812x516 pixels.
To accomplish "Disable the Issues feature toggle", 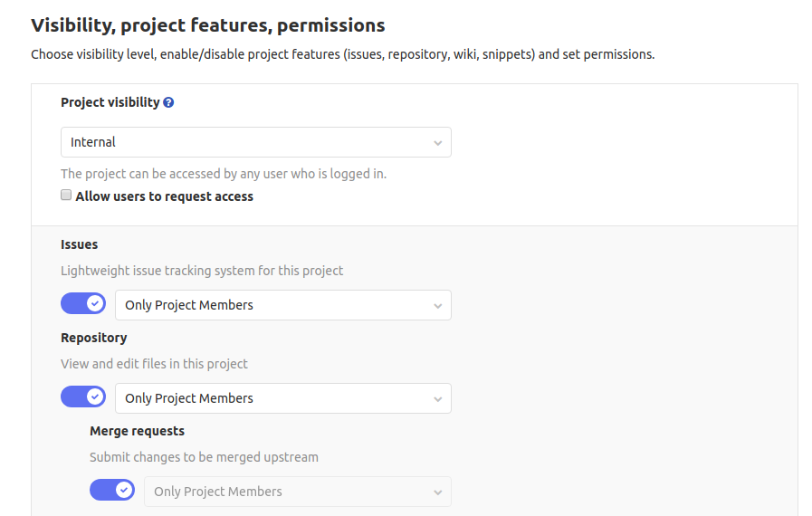I will point(83,304).
